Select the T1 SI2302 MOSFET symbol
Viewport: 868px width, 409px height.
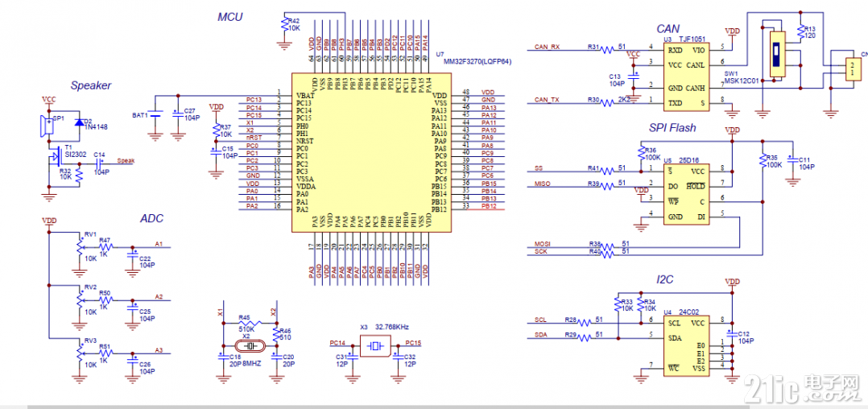tap(56, 156)
